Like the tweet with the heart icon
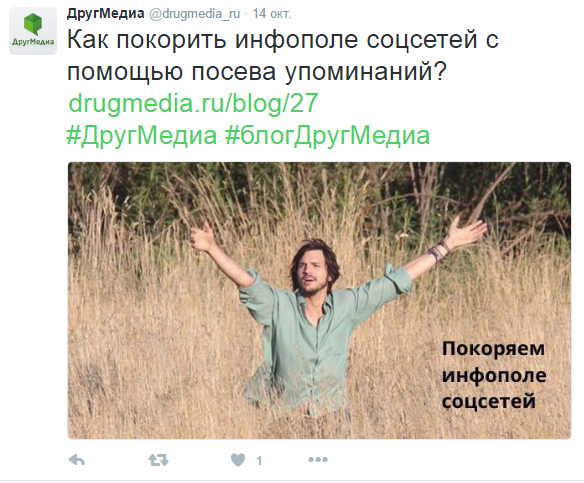 [238, 460]
